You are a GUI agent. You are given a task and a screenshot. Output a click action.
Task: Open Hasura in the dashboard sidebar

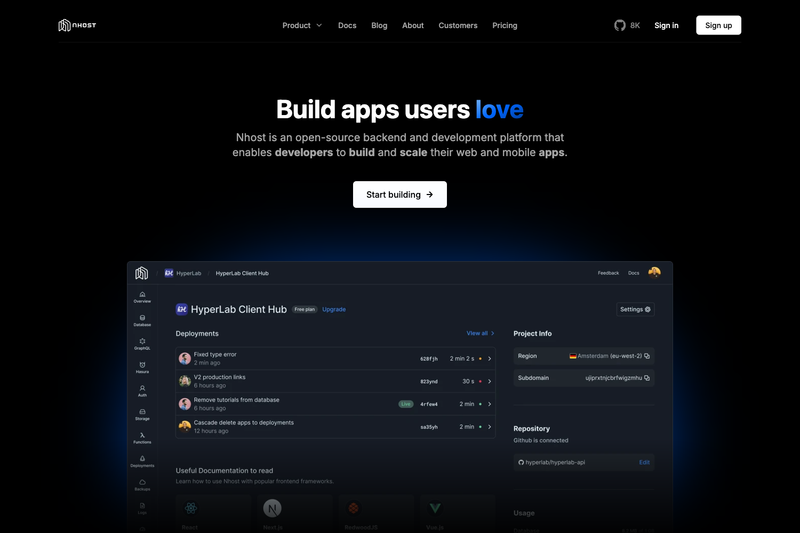coord(142,367)
